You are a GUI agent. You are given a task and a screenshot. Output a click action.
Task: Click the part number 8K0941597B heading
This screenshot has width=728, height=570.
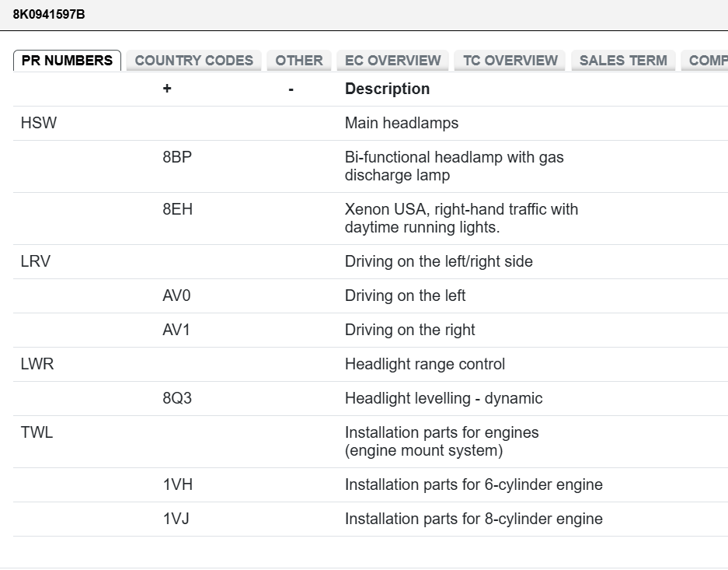(49, 13)
